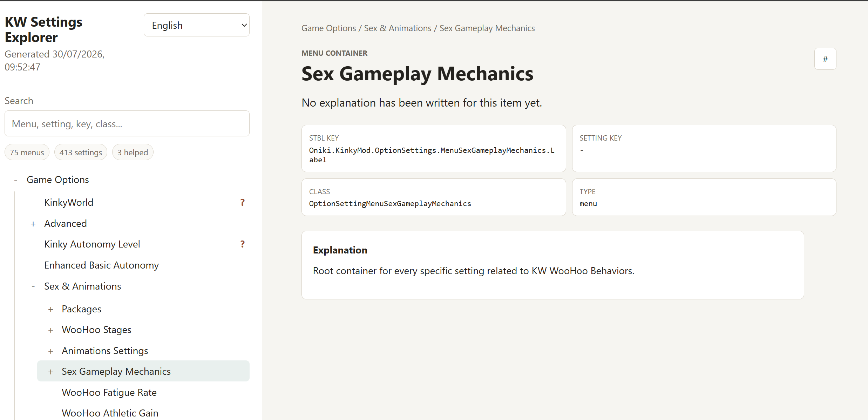Expand the Animations Settings submenu
This screenshot has height=420, width=868.
(51, 351)
